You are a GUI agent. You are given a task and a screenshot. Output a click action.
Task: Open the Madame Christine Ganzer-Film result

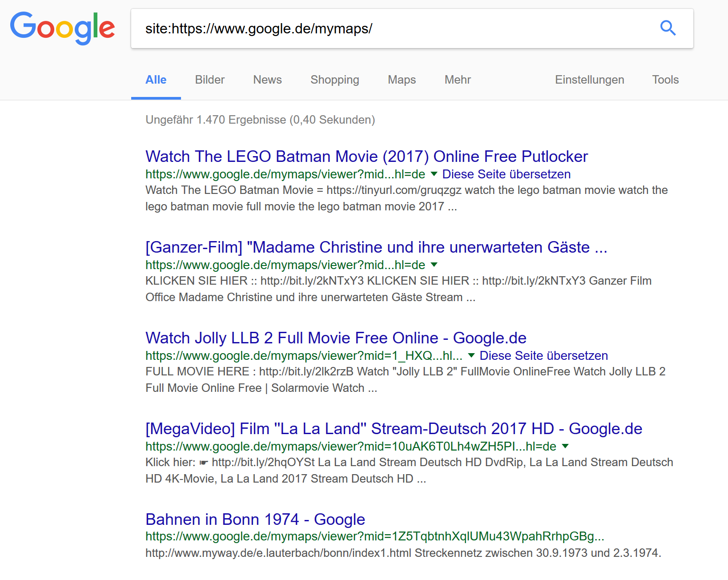[376, 247]
